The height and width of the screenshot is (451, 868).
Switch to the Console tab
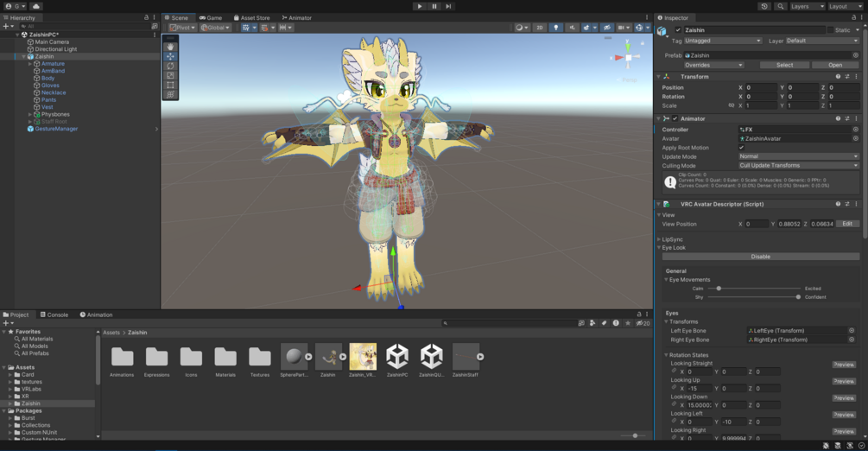tap(54, 314)
